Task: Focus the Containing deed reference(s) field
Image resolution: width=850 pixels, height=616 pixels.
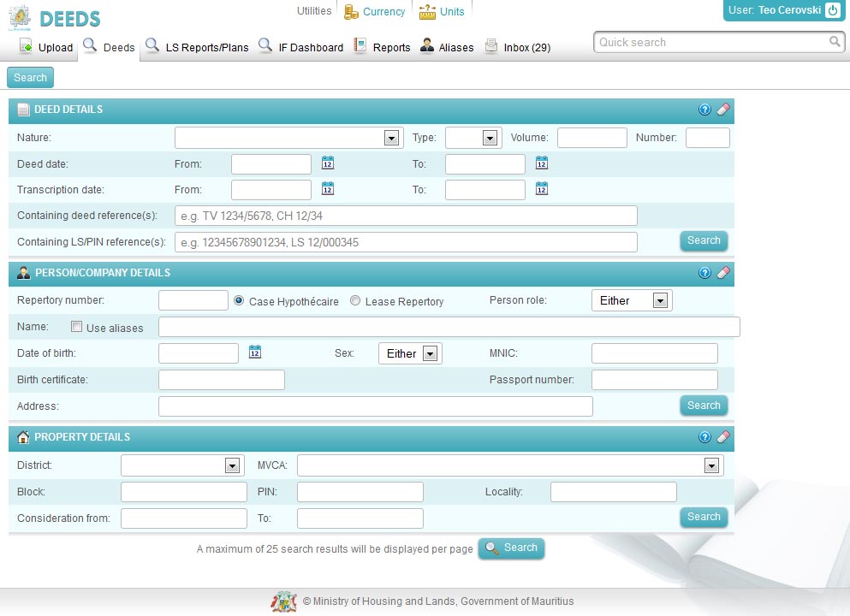Action: tap(406, 216)
